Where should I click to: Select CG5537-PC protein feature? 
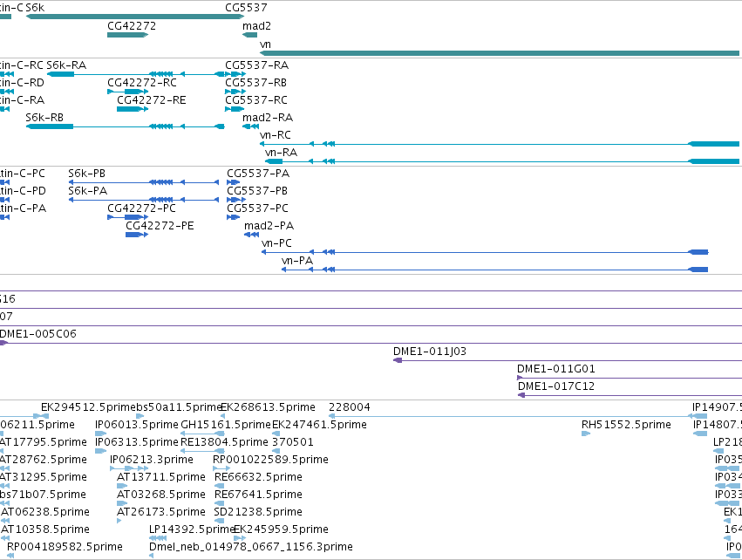pos(234,217)
